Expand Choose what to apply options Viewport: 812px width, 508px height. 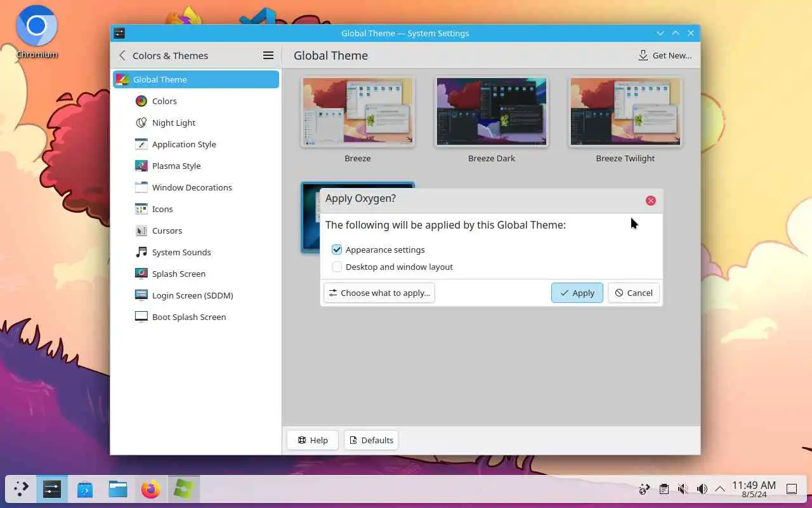[x=379, y=293]
